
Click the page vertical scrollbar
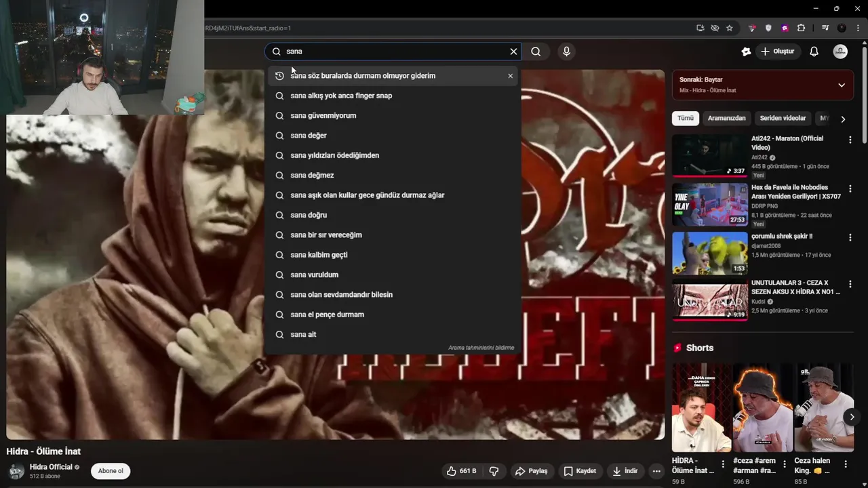[864, 95]
